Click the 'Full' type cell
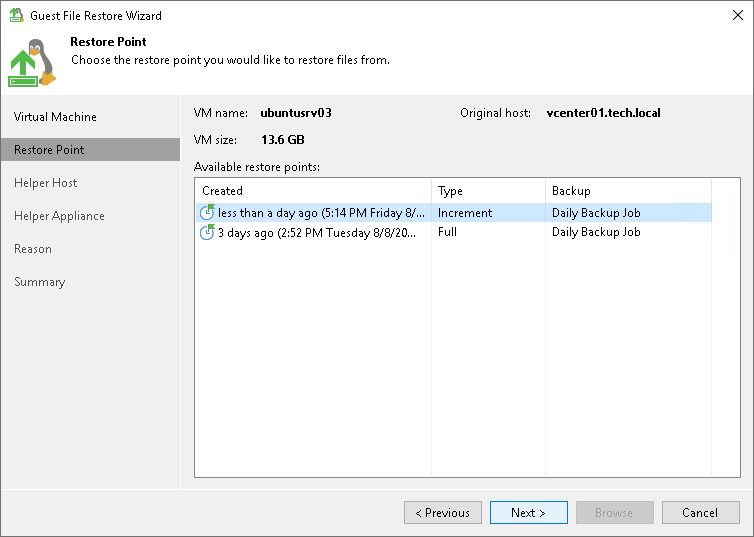The image size is (754, 537). (x=447, y=232)
